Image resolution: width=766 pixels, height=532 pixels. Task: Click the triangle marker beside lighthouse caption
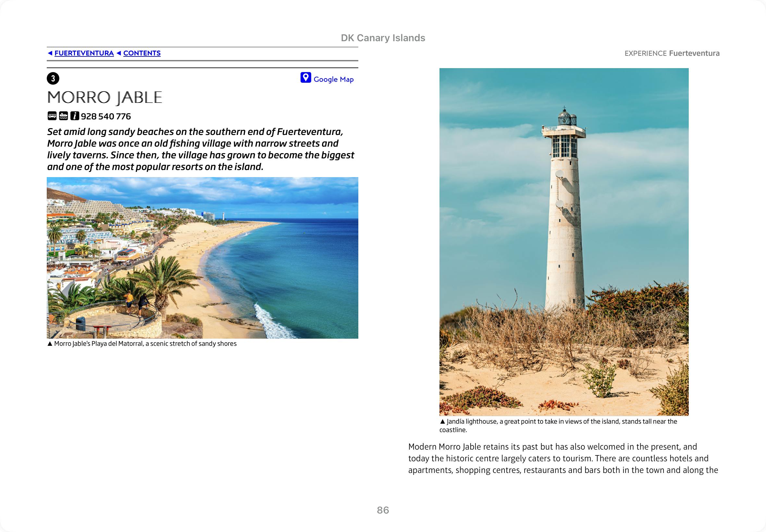(442, 422)
